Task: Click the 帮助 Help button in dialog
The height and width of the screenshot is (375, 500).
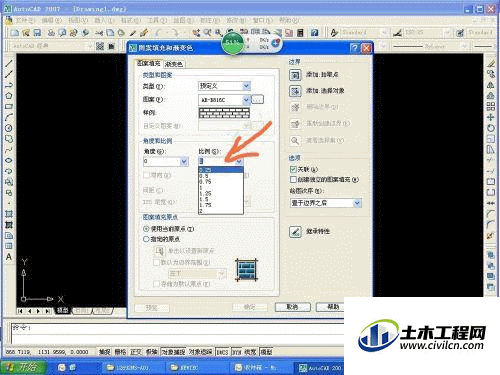Action: pos(330,307)
